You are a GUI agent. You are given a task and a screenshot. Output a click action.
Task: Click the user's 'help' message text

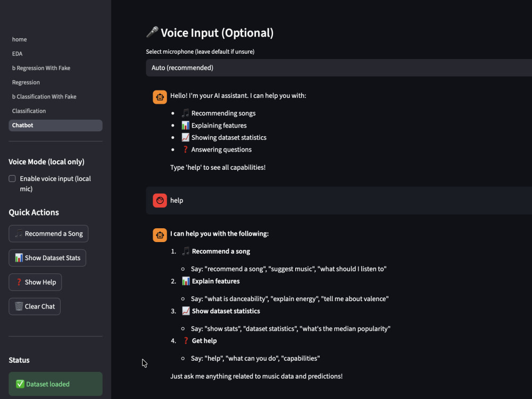pyautogui.click(x=177, y=201)
